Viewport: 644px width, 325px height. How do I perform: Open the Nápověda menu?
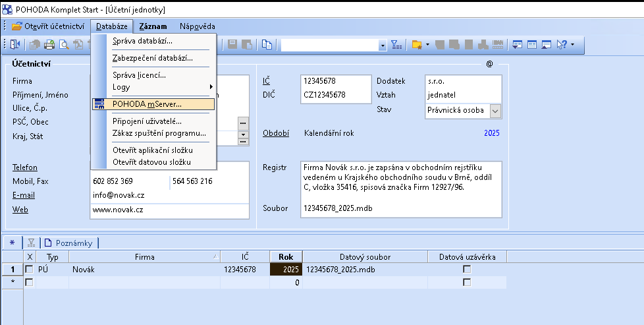pyautogui.click(x=197, y=26)
